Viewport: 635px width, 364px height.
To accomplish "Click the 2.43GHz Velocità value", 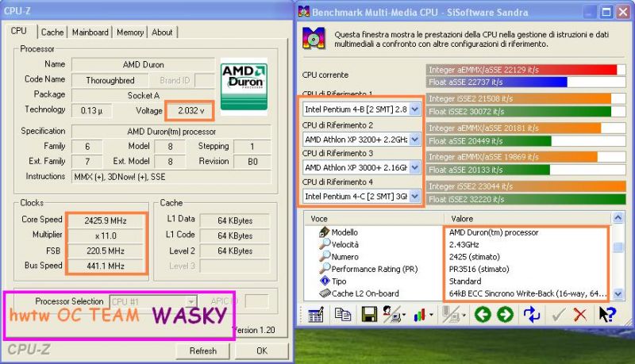I will [x=464, y=244].
